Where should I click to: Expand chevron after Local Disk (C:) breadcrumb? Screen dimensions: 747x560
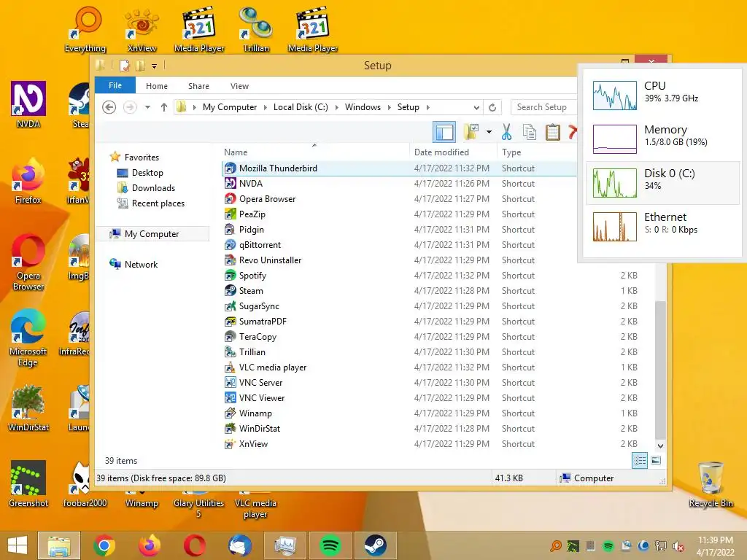(337, 107)
